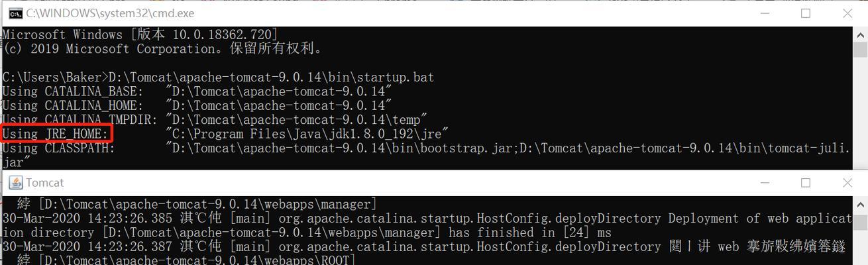The image size is (868, 265).
Task: Close the Tomcat console window
Action: pyautogui.click(x=847, y=183)
